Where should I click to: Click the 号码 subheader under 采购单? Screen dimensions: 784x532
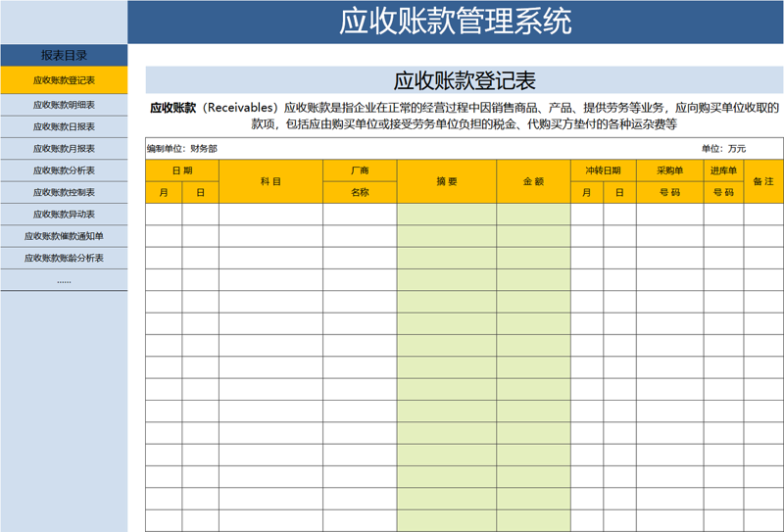(669, 192)
